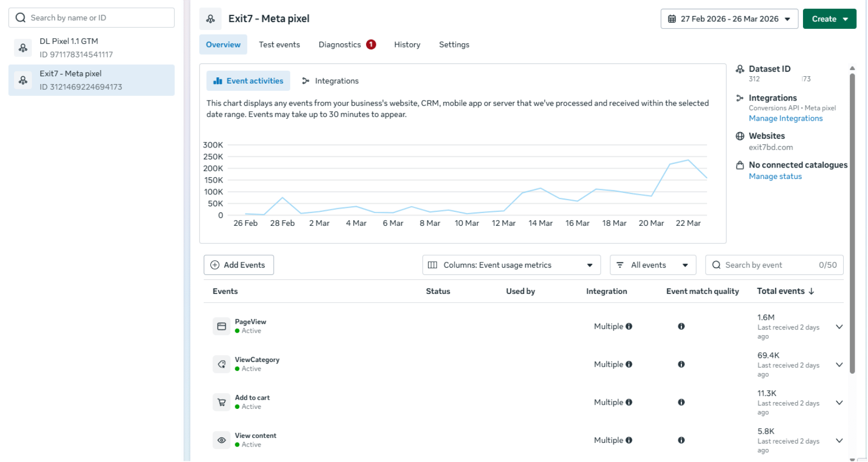Switch to the Test events tab
Screen dimensions: 868x462
pyautogui.click(x=279, y=45)
